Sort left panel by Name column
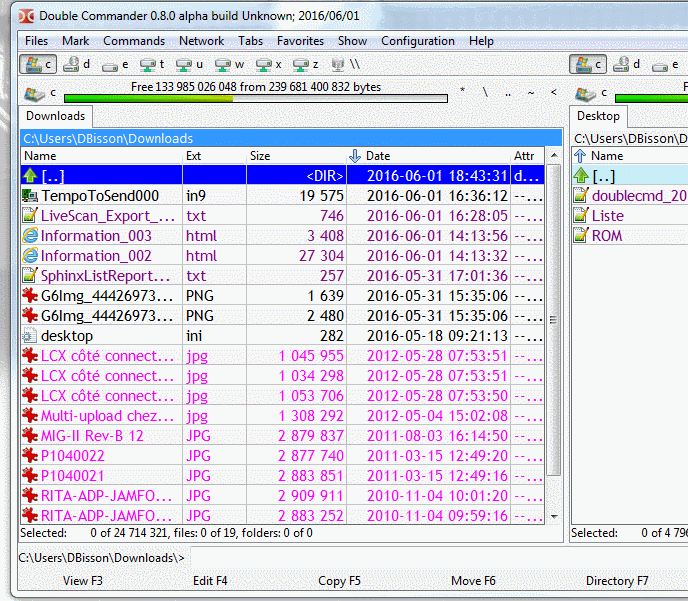The image size is (688, 601). tap(101, 156)
